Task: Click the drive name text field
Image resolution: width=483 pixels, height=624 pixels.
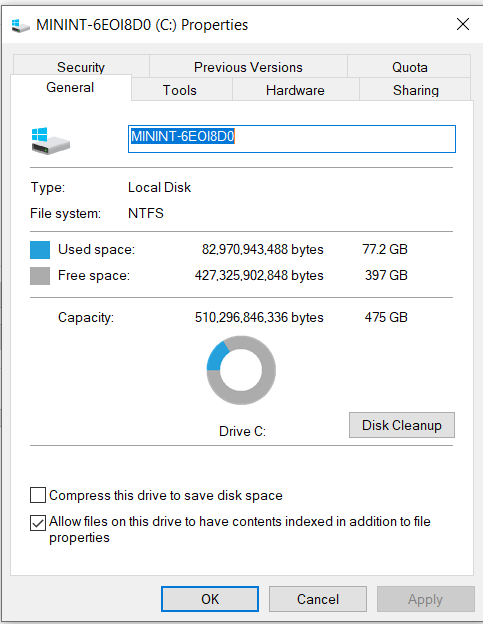Action: click(292, 139)
